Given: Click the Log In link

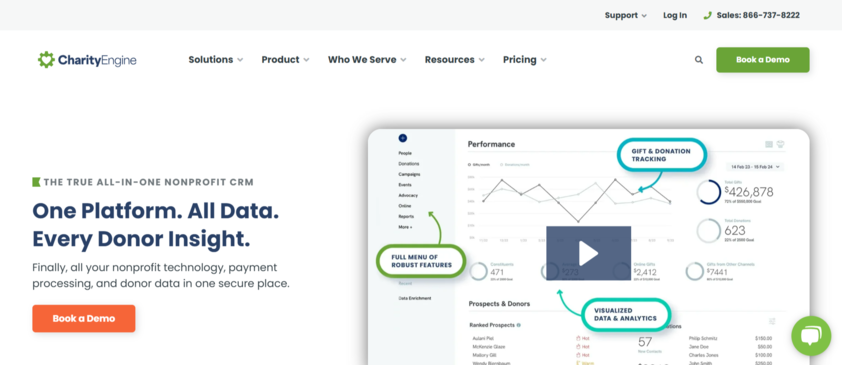Looking at the screenshot, I should tap(675, 16).
